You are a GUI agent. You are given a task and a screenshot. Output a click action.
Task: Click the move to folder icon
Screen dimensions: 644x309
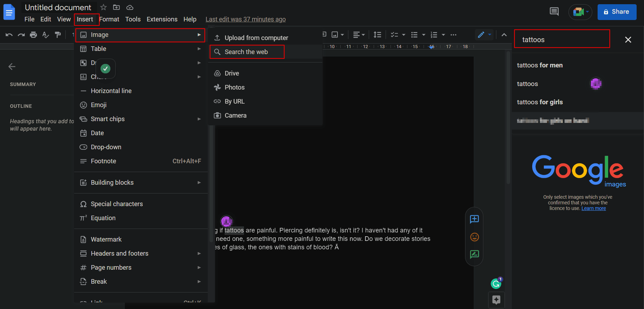point(116,7)
